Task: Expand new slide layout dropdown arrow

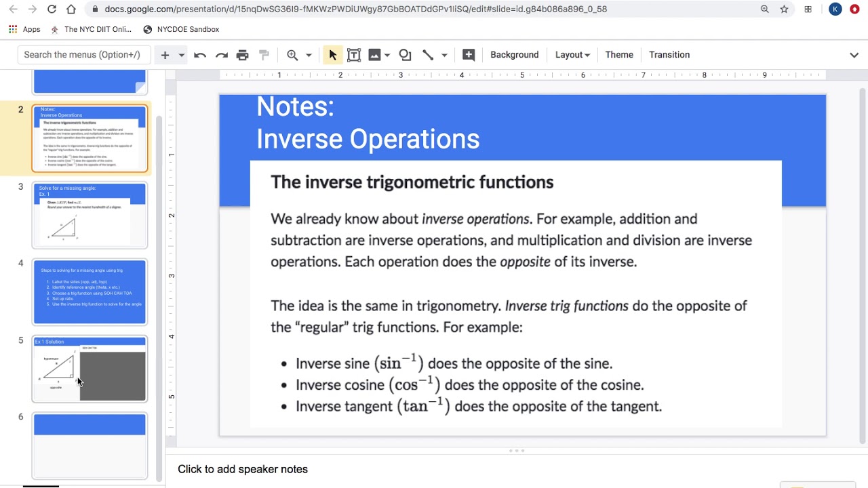Action: point(181,55)
